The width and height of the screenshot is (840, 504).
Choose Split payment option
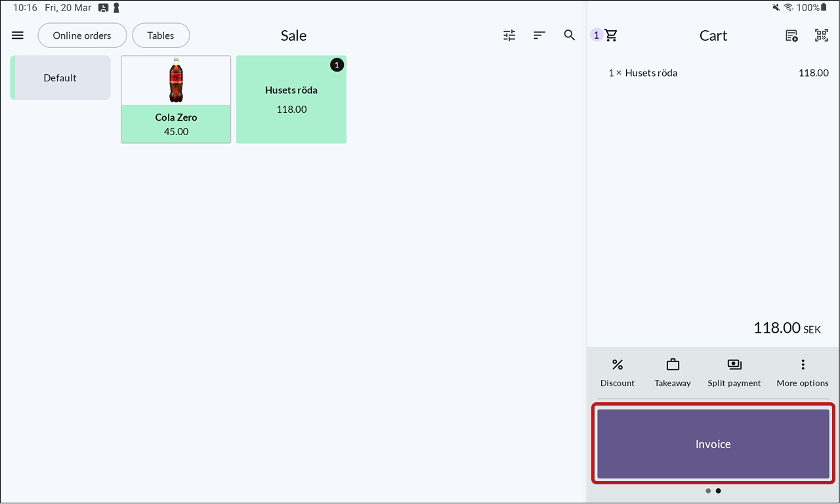coord(734,373)
